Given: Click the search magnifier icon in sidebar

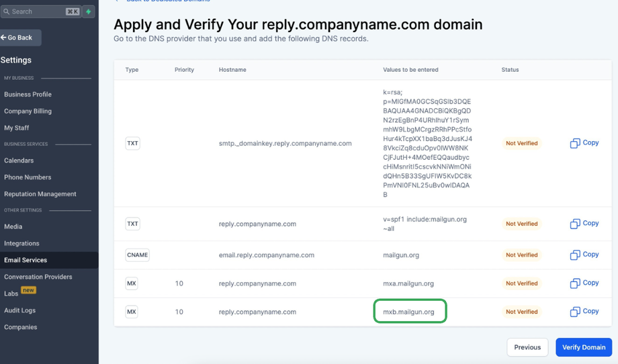Looking at the screenshot, I should coord(7,11).
